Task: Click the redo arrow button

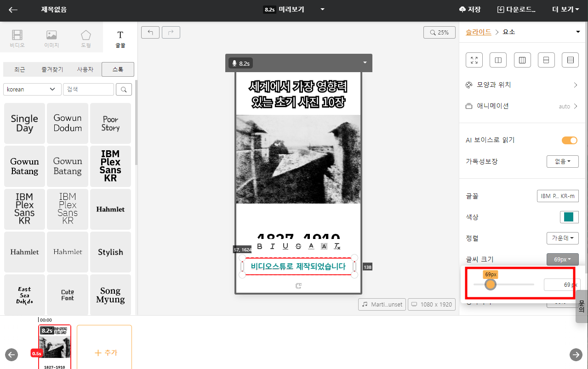Action: 171,32
